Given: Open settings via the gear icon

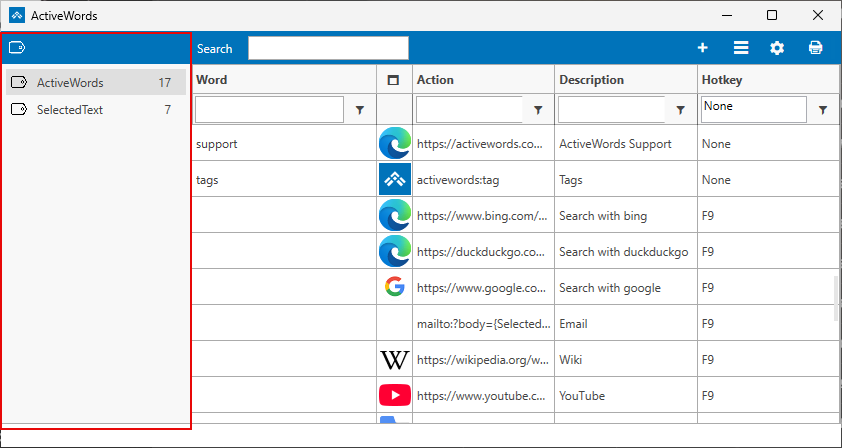Looking at the screenshot, I should [x=777, y=48].
